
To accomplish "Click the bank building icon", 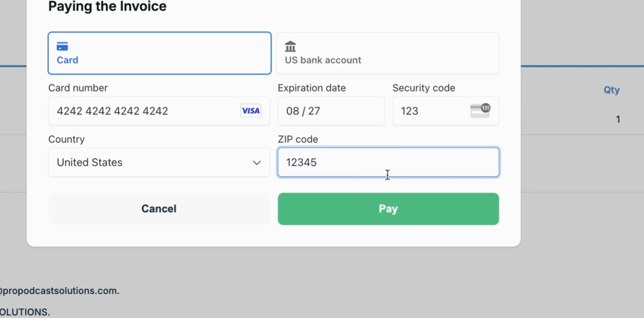I will [x=290, y=46].
